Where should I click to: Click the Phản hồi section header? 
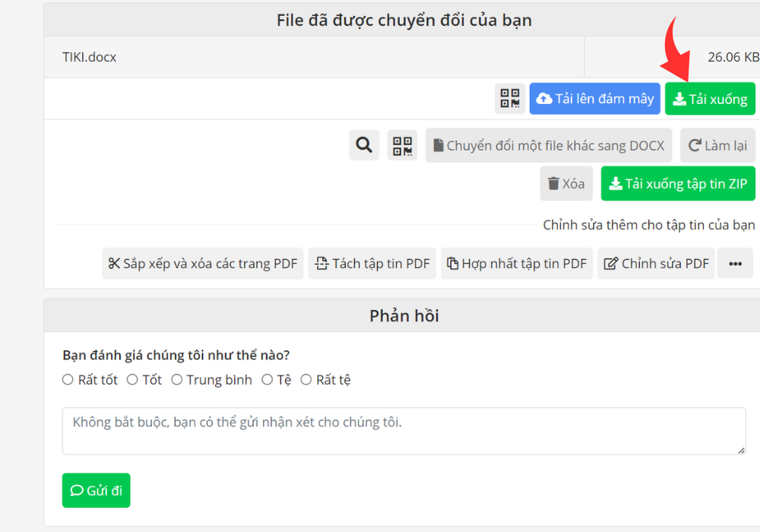coord(404,316)
